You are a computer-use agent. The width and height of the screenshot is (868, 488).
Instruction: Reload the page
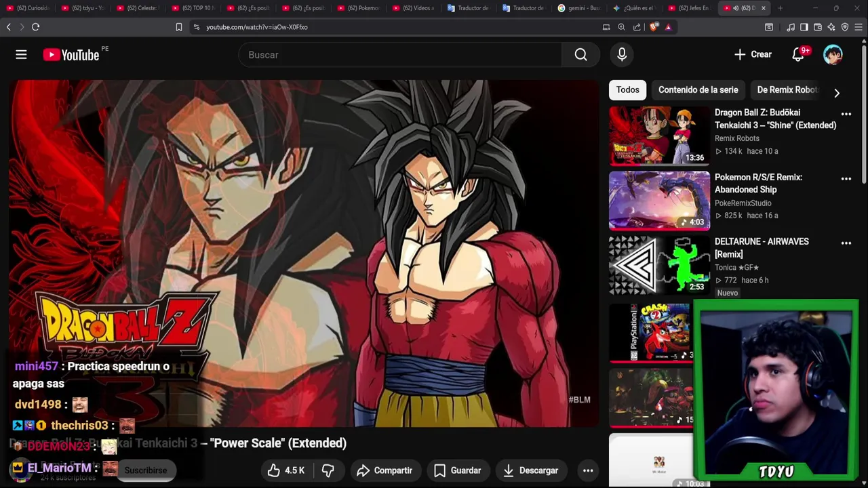click(x=35, y=27)
